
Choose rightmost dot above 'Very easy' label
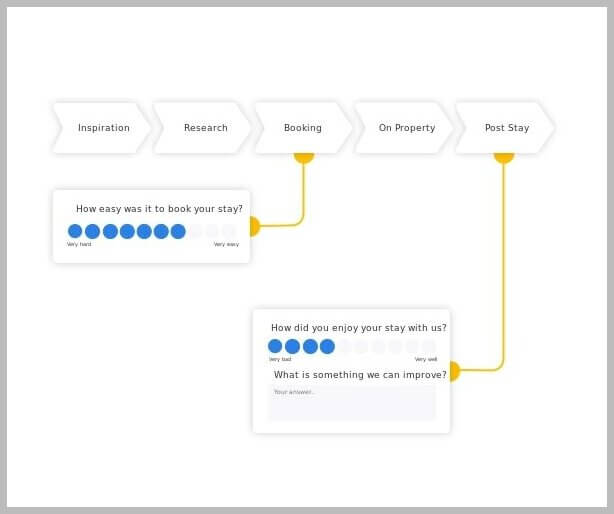[x=229, y=231]
